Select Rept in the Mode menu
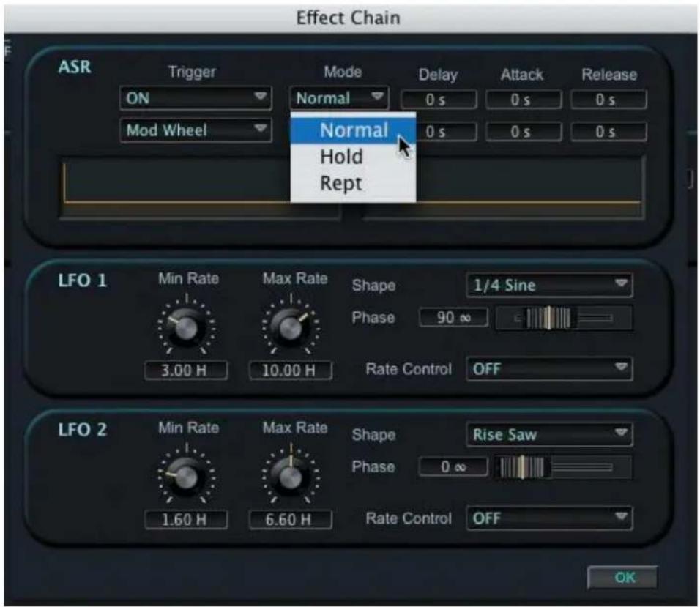Screen dimensions: 700x607 point(353,184)
